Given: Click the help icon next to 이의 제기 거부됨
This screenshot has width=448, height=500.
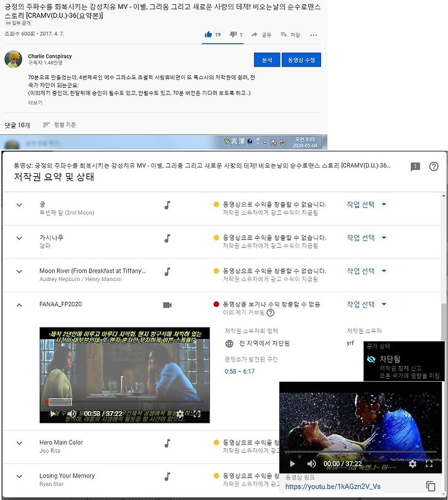Looking at the screenshot, I should 270,313.
